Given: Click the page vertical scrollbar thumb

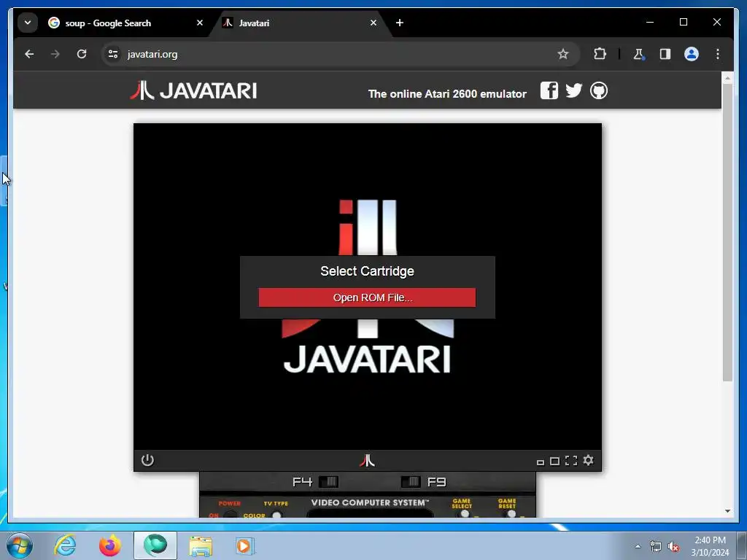Looking at the screenshot, I should click(x=727, y=233).
